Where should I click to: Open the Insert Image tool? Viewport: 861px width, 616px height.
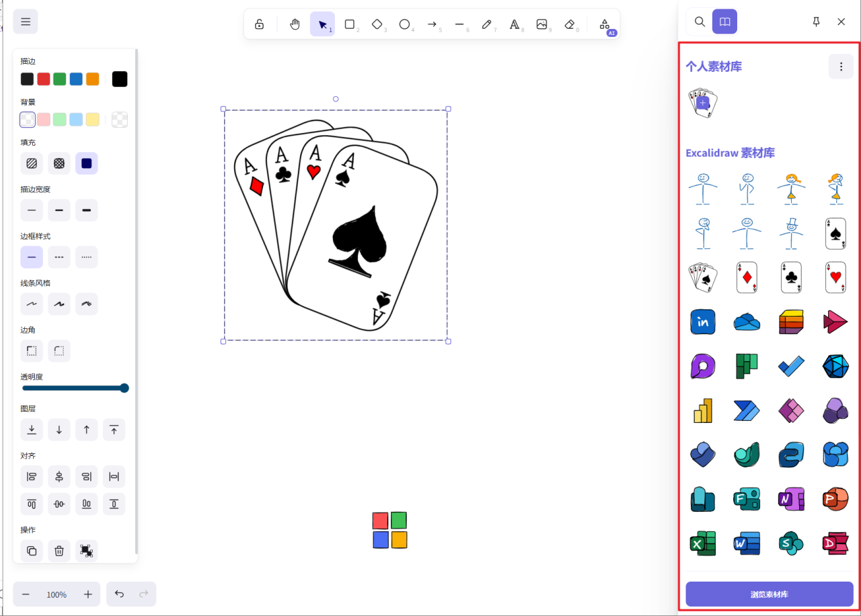coord(542,24)
